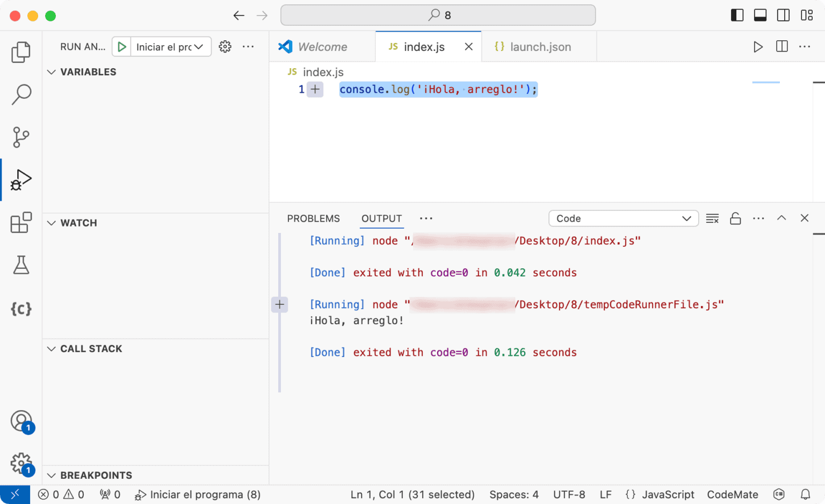Open the Extensions view
The image size is (825, 504).
click(x=20, y=222)
